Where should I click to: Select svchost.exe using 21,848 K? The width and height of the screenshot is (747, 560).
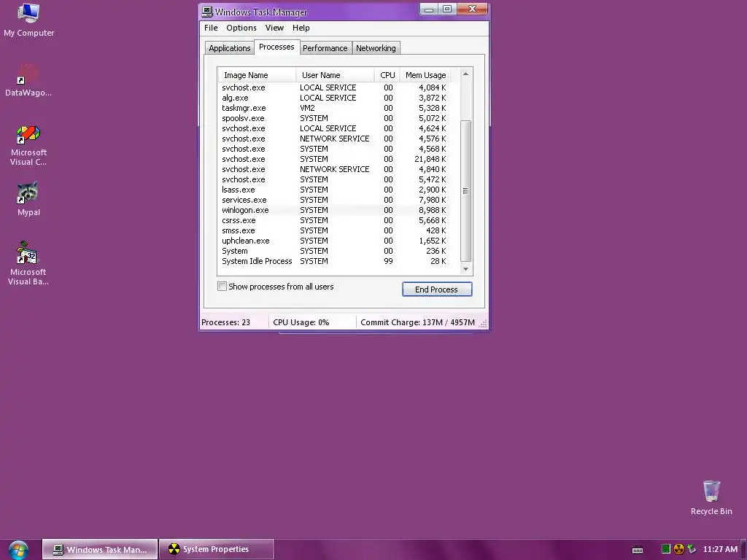(334, 159)
